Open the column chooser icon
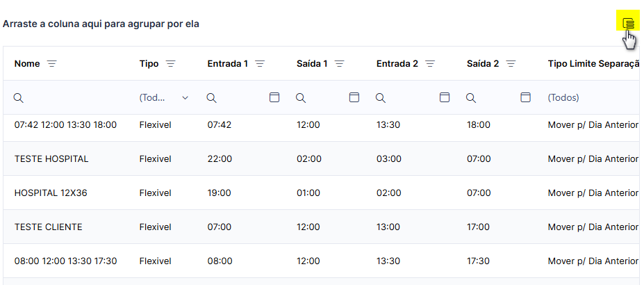644x285 pixels. pyautogui.click(x=629, y=24)
